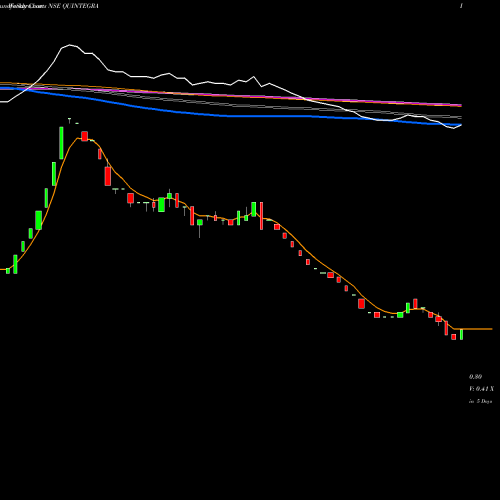Click the 'in 5 Days' label
This screenshot has height=500, width=500.
pos(481,401)
